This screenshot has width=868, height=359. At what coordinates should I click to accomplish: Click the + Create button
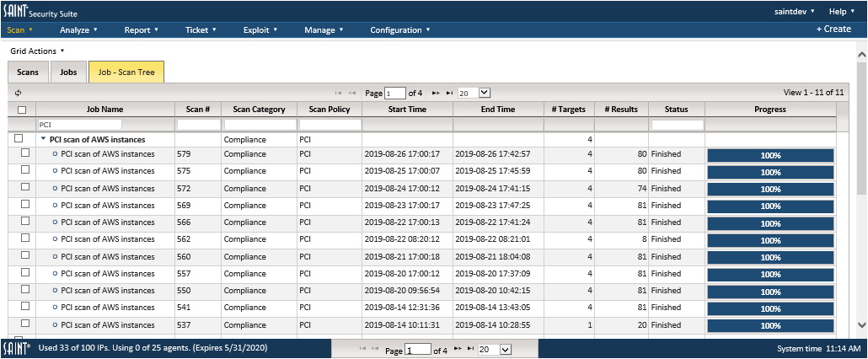click(x=833, y=29)
